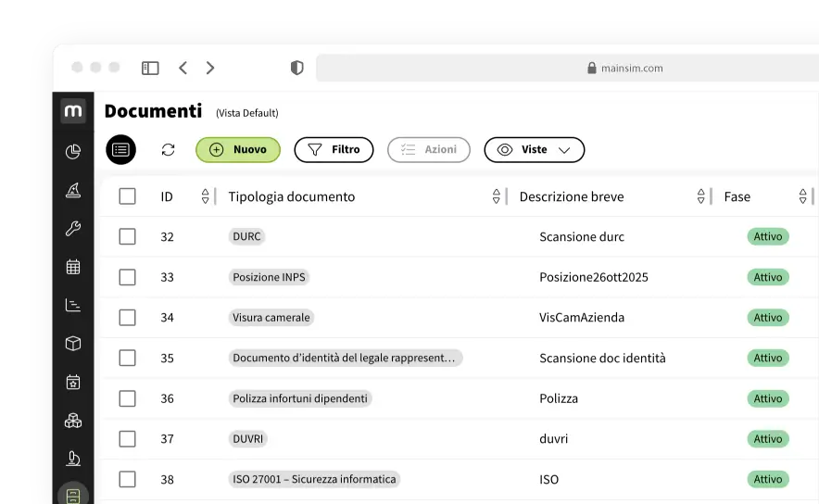Expand the Viste views dropdown
819x504 pixels.
coord(535,150)
